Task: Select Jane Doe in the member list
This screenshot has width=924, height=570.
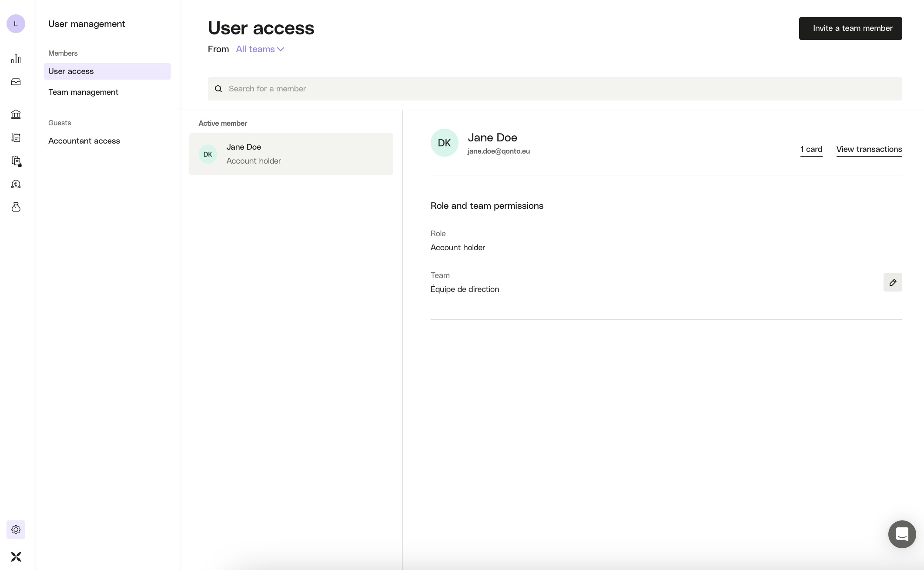Action: pos(291,154)
